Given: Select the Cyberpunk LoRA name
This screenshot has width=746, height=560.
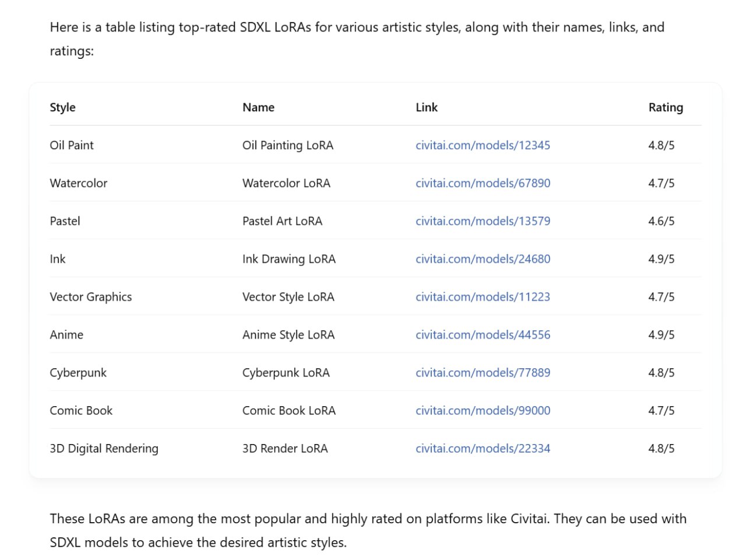Looking at the screenshot, I should [286, 372].
